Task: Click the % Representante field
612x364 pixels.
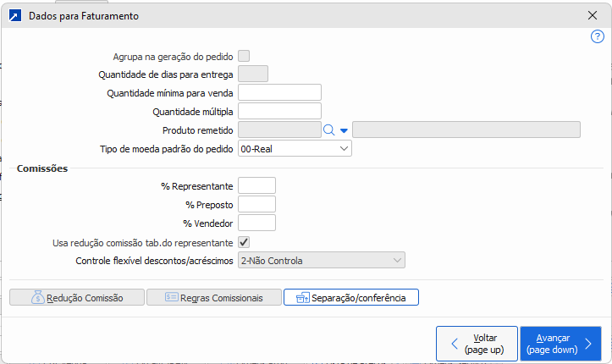Action: coord(256,185)
